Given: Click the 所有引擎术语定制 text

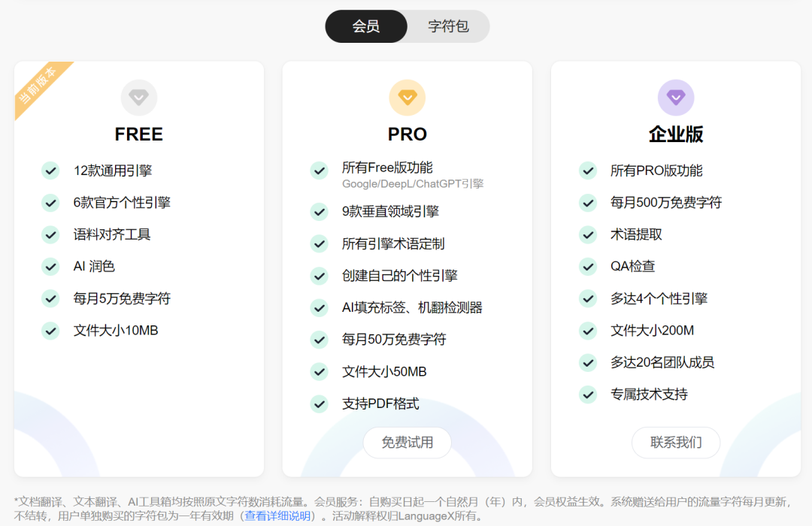Looking at the screenshot, I should [393, 244].
